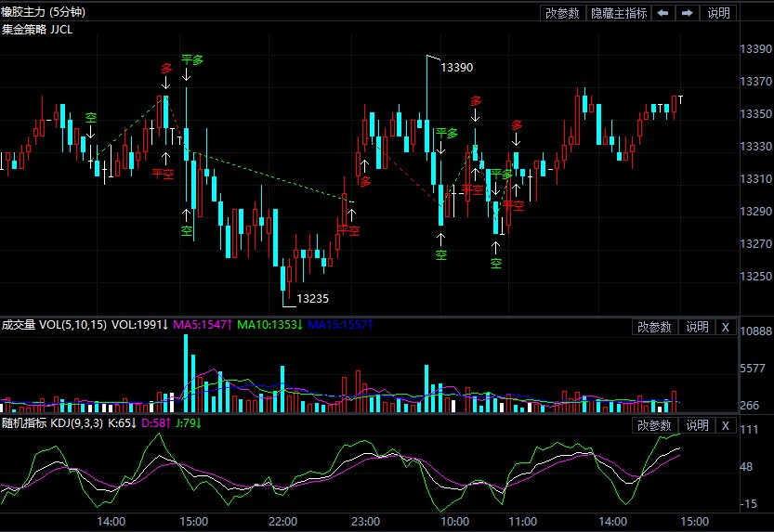Open 说明 in the KDJ panel
The height and width of the screenshot is (532, 774).
tap(697, 425)
